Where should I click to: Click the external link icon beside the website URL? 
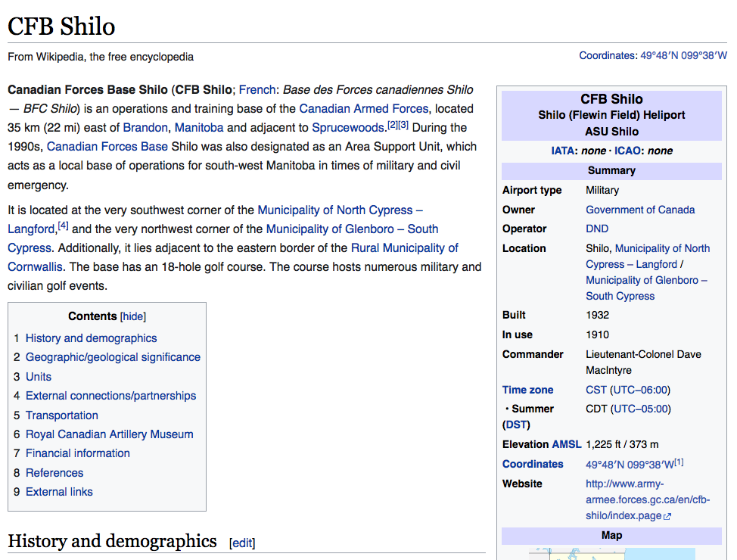pos(667,516)
